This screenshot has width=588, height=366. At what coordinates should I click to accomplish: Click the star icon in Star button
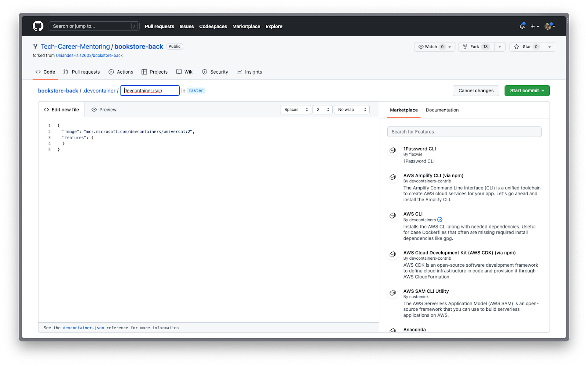[516, 47]
